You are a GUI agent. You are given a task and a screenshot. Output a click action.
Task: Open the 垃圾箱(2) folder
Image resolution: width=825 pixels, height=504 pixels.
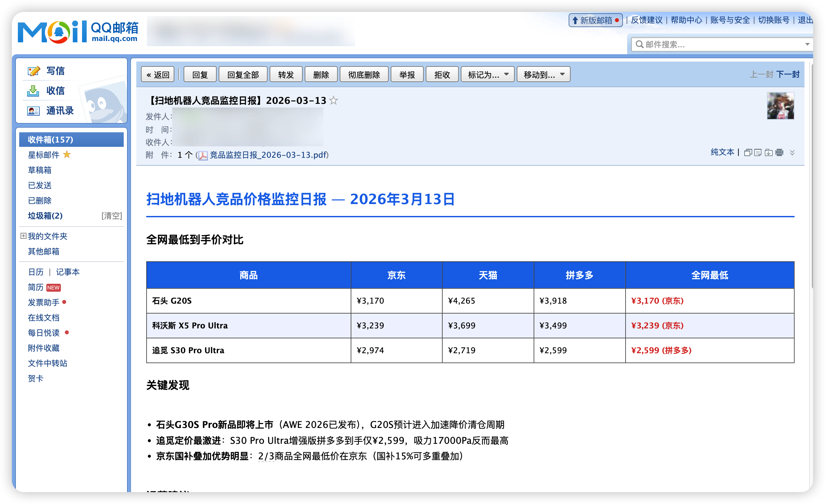pyautogui.click(x=45, y=216)
